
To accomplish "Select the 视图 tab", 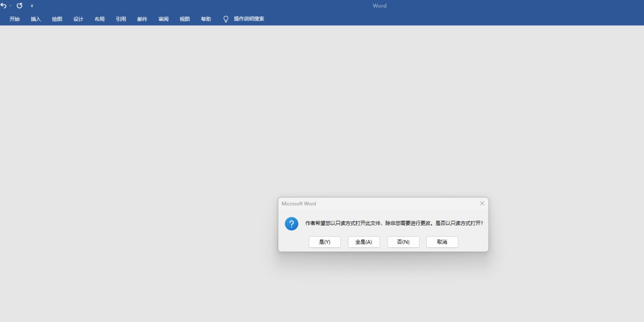I will pos(185,19).
